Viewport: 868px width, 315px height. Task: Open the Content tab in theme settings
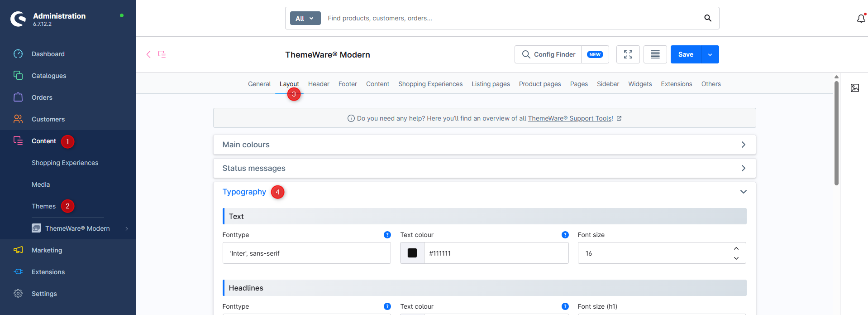(377, 84)
